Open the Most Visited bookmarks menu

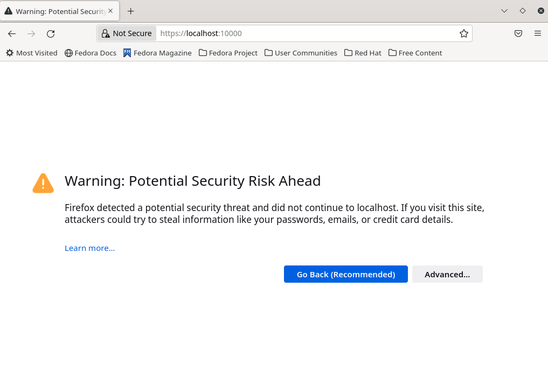pos(31,53)
